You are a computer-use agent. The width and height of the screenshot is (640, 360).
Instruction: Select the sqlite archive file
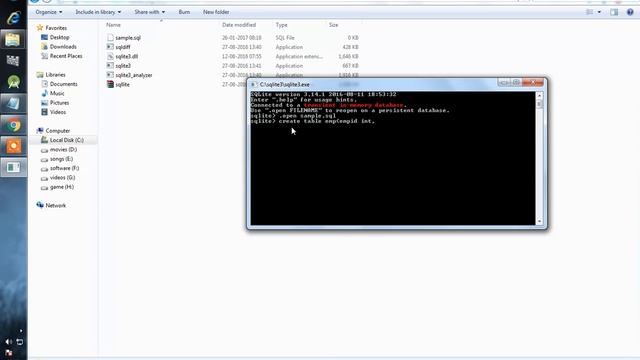[x=118, y=84]
